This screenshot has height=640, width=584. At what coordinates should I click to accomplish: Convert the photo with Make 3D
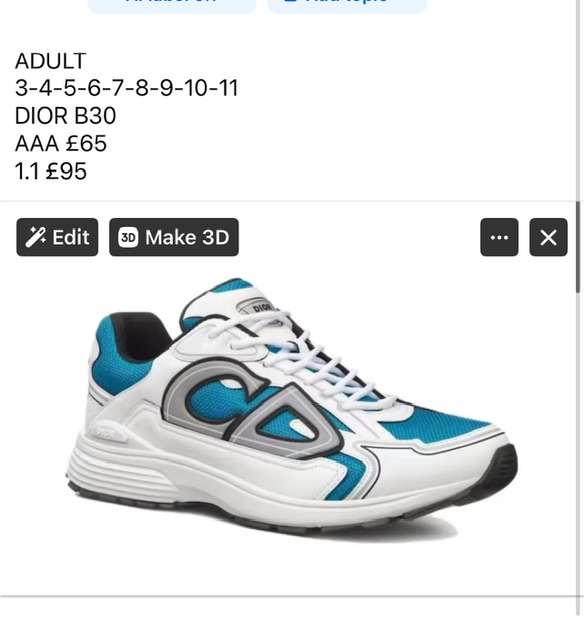(x=174, y=237)
